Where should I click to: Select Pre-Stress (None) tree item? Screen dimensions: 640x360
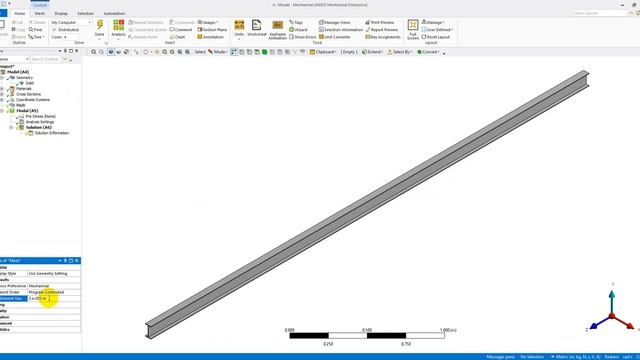[40, 116]
